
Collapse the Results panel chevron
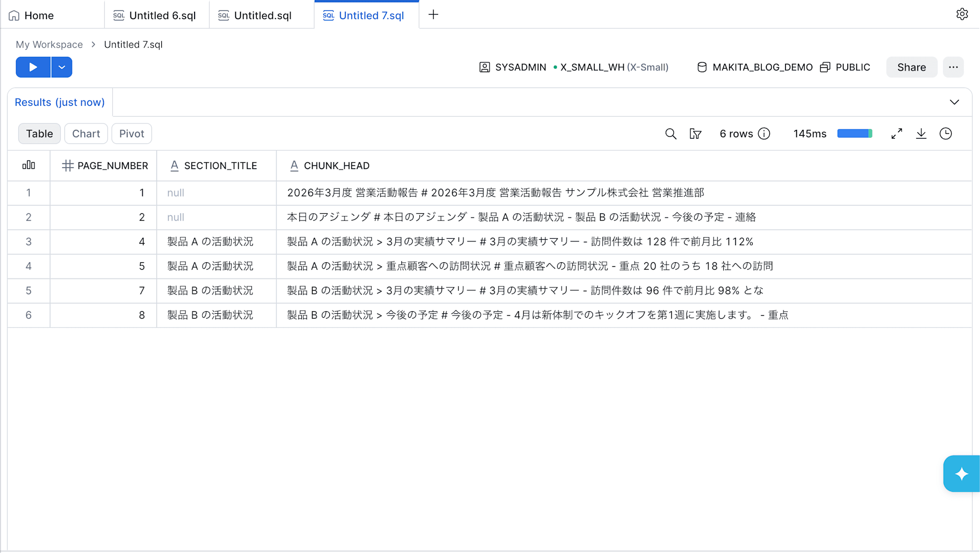954,102
